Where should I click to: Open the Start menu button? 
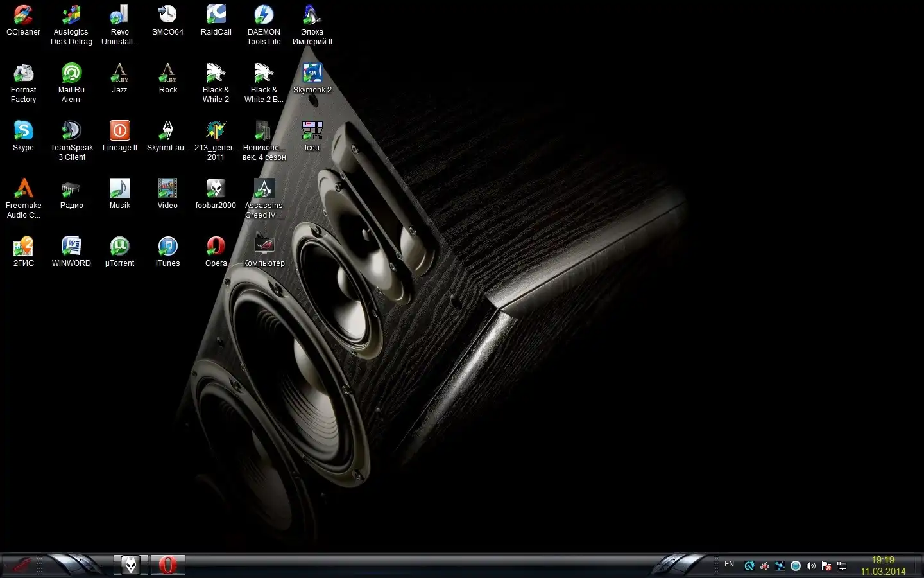click(x=21, y=565)
